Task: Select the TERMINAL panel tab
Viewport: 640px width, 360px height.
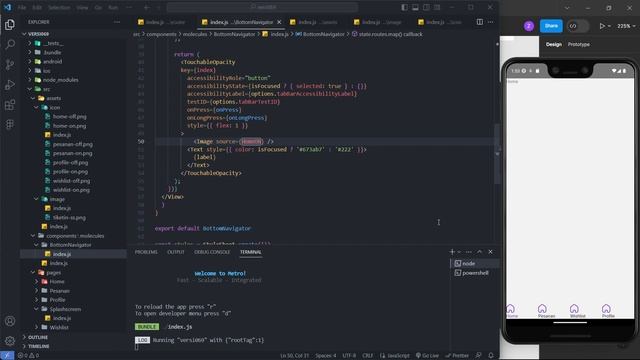Action: (251, 252)
